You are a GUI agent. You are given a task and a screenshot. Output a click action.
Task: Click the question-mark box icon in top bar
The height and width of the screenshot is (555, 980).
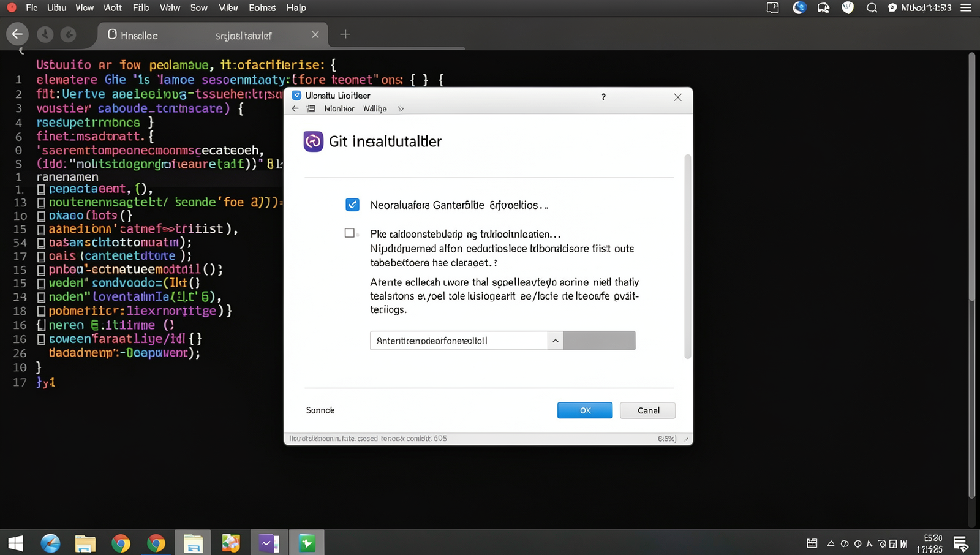(773, 8)
